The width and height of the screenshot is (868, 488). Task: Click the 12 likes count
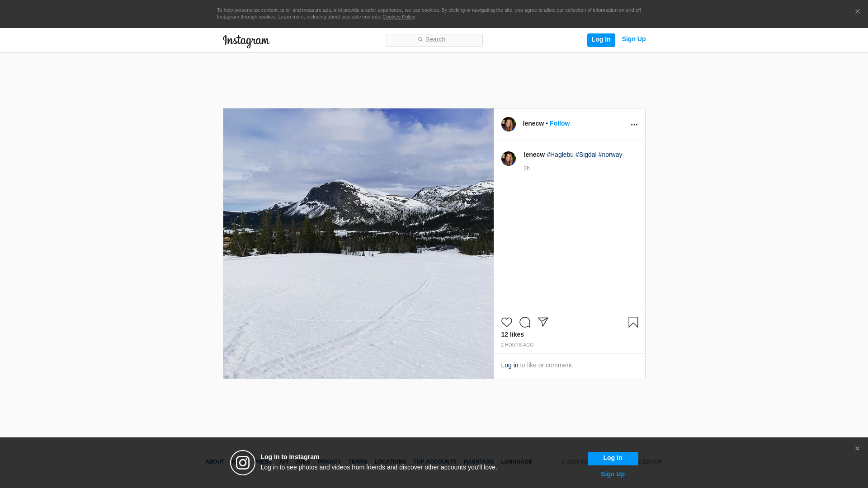coord(512,334)
